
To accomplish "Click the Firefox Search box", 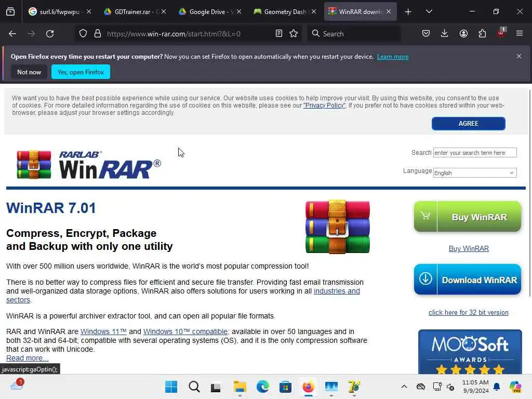I will pyautogui.click(x=354, y=34).
